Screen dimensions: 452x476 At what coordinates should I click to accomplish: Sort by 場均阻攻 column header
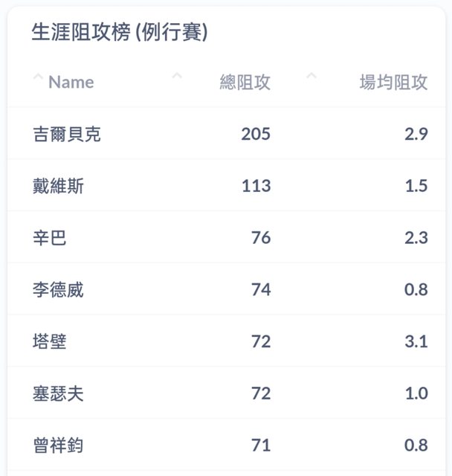pyautogui.click(x=393, y=83)
